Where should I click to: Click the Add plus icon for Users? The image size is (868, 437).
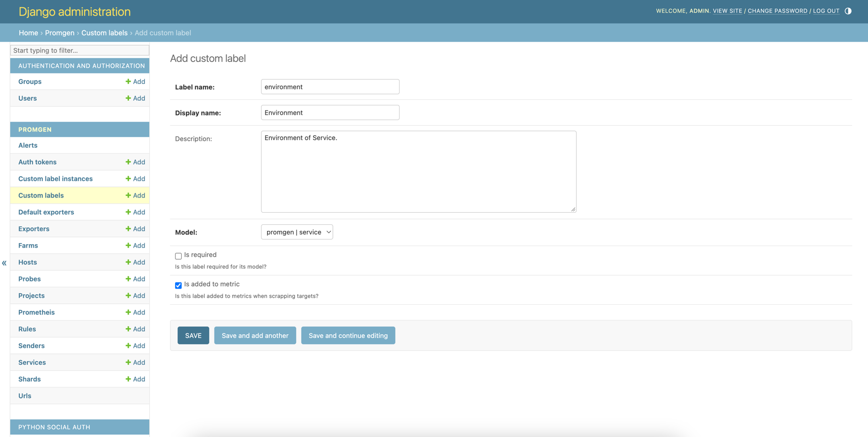tap(128, 98)
